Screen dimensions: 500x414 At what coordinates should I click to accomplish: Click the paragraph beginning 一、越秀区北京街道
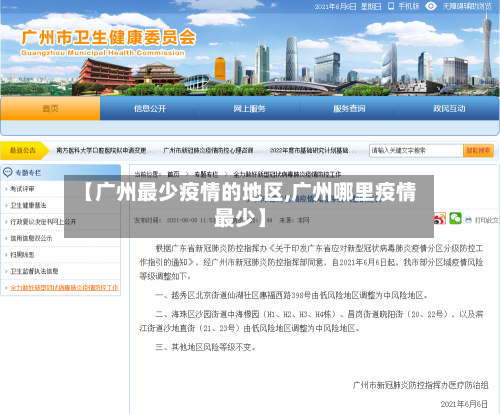coord(292,295)
